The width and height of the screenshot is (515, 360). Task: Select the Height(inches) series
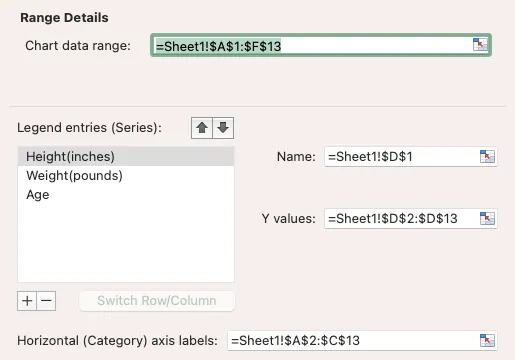126,156
